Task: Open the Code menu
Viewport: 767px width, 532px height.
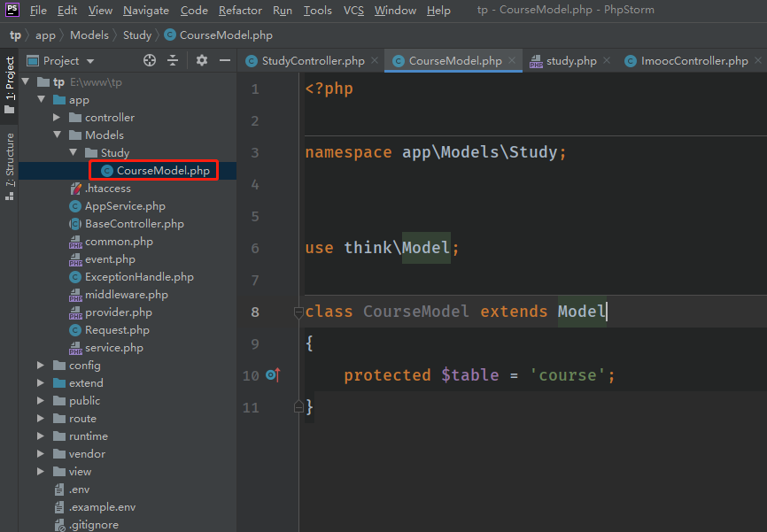Action: 194,11
